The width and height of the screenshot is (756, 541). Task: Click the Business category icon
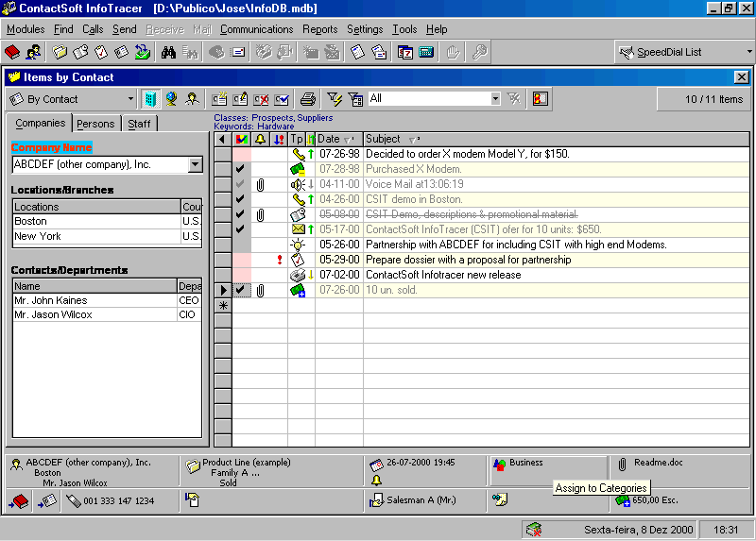pos(500,464)
